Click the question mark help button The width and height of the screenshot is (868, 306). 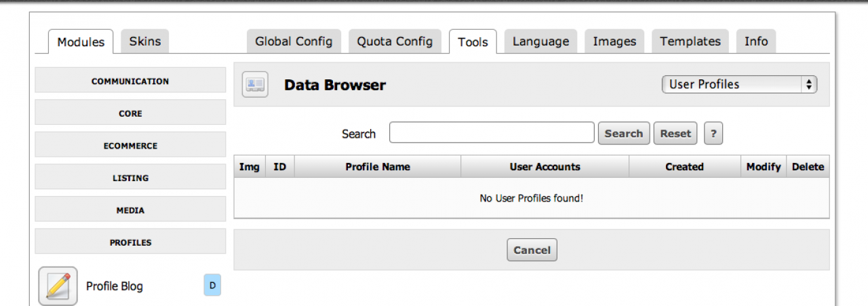coord(713,134)
